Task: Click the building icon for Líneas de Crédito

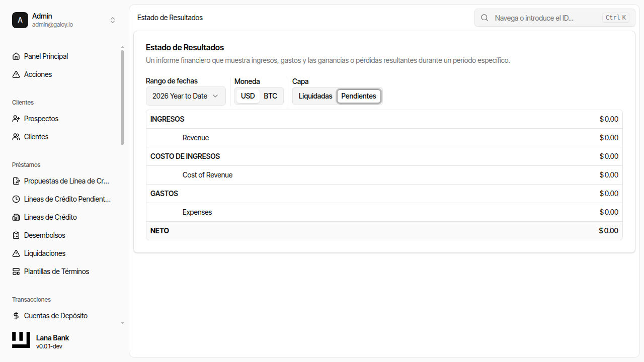Action: coord(16,217)
